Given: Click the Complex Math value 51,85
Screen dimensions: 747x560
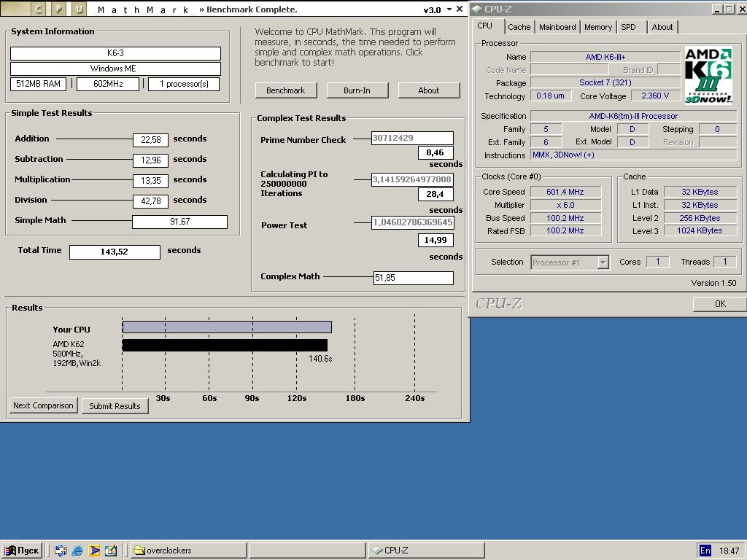Looking at the screenshot, I should pyautogui.click(x=414, y=278).
